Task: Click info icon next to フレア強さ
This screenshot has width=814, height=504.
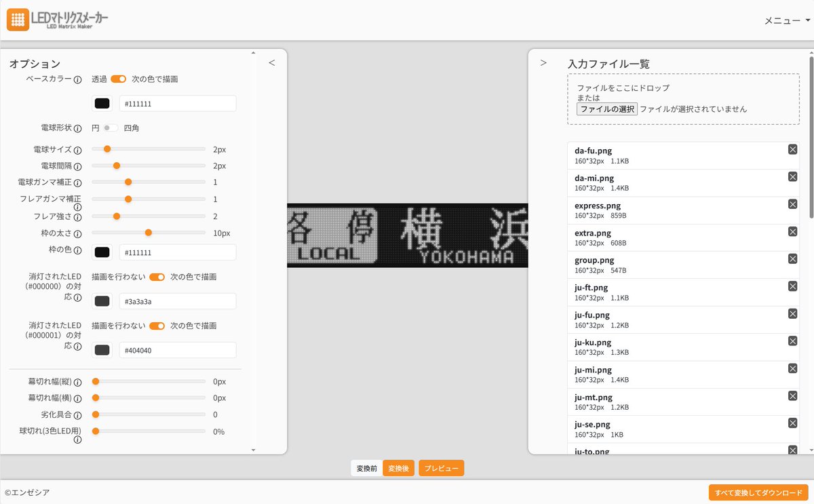Action: 77,218
